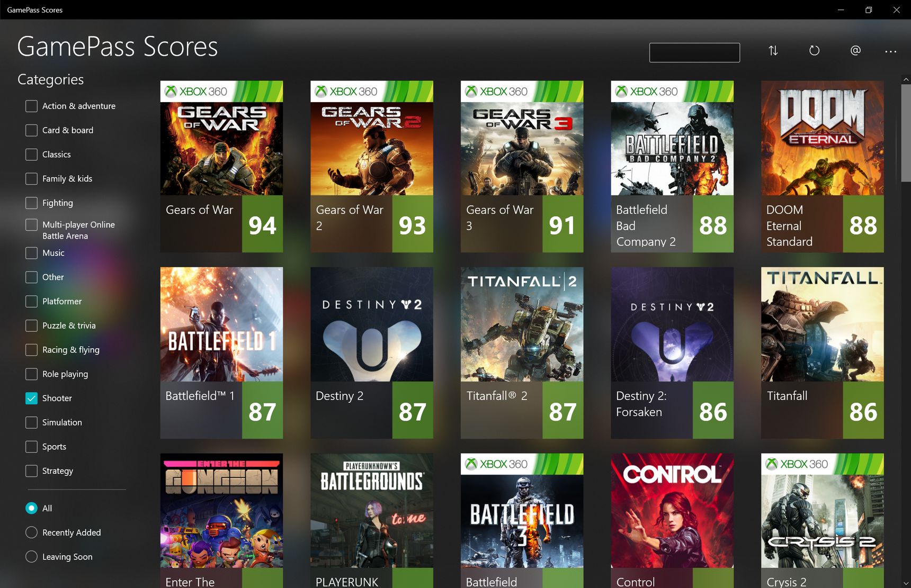Click the @ contact icon
911x588 pixels.
[855, 51]
